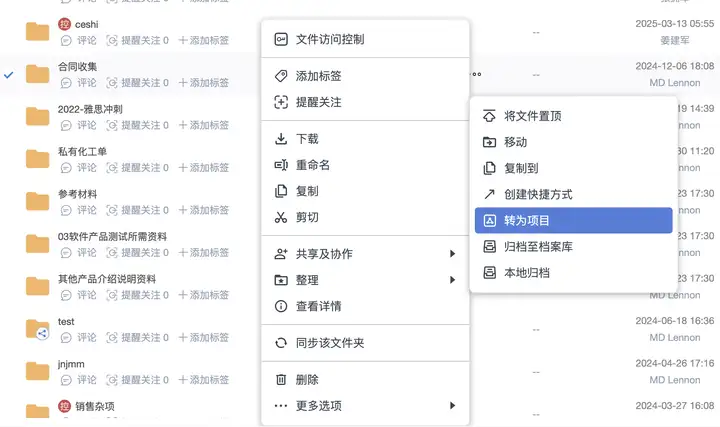Click the 删除 trash can icon
720x427 pixels.
[x=281, y=380]
